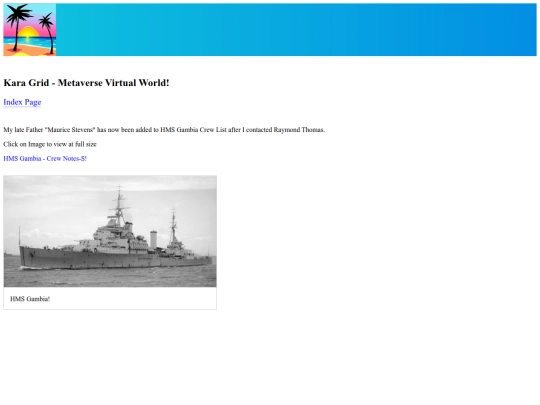The width and height of the screenshot is (540, 405).
Task: Click the "HMS Gambia!" photo caption
Action: point(30,299)
